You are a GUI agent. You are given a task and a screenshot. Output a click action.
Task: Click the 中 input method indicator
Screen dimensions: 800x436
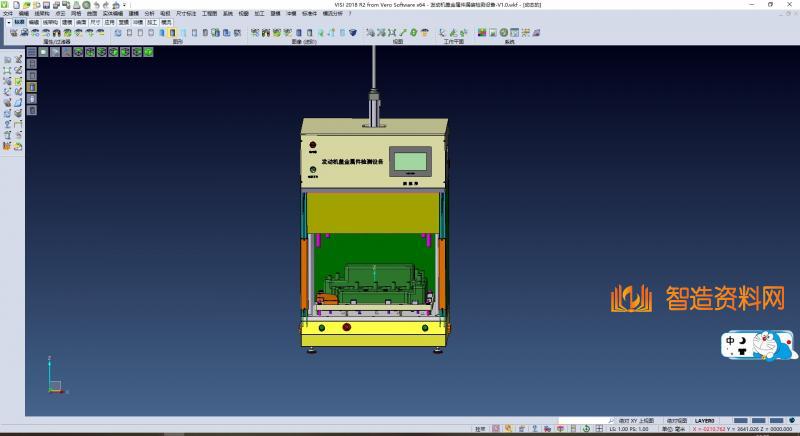(731, 340)
